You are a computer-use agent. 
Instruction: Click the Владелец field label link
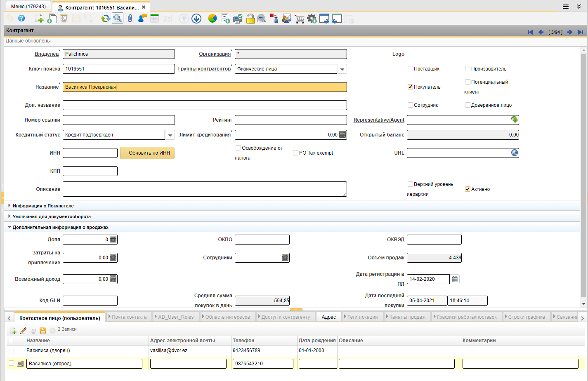coord(46,54)
